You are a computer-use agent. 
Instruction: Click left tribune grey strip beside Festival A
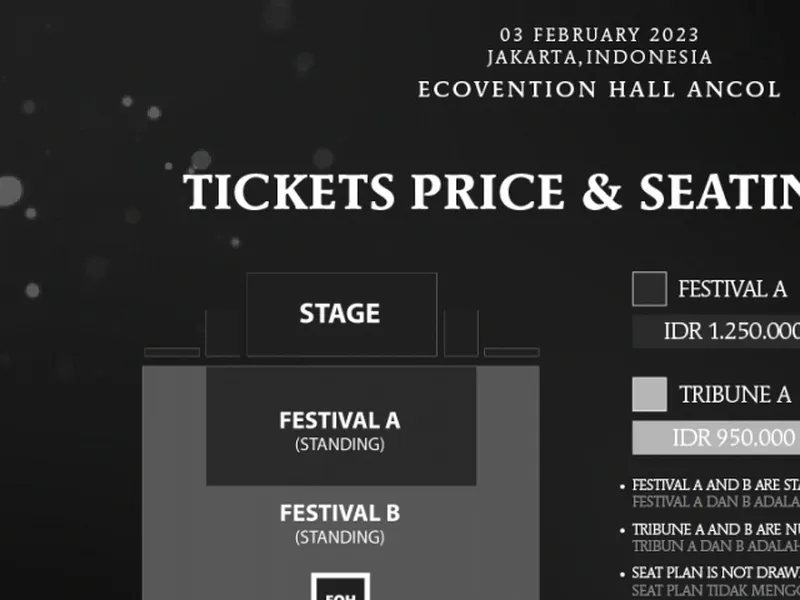174,426
